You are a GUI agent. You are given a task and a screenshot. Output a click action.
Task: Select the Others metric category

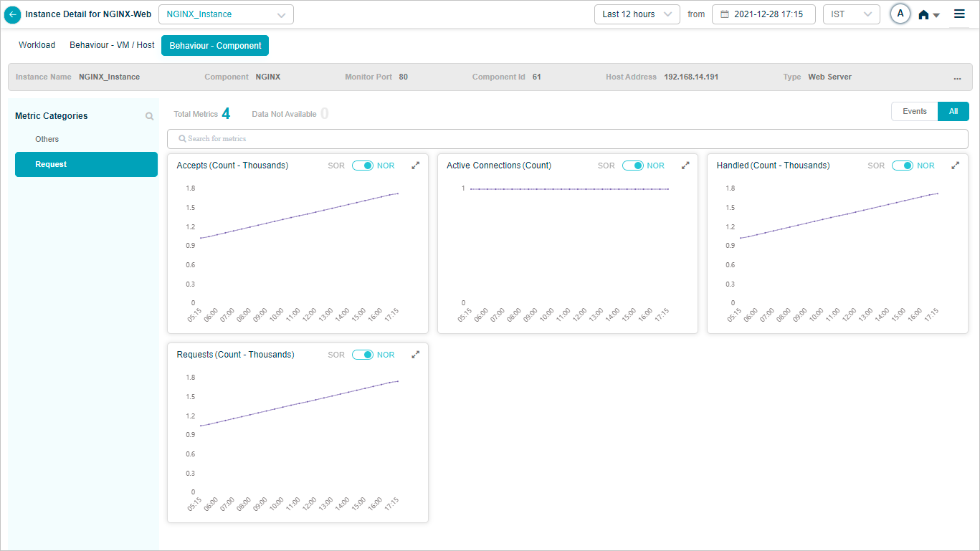(47, 139)
